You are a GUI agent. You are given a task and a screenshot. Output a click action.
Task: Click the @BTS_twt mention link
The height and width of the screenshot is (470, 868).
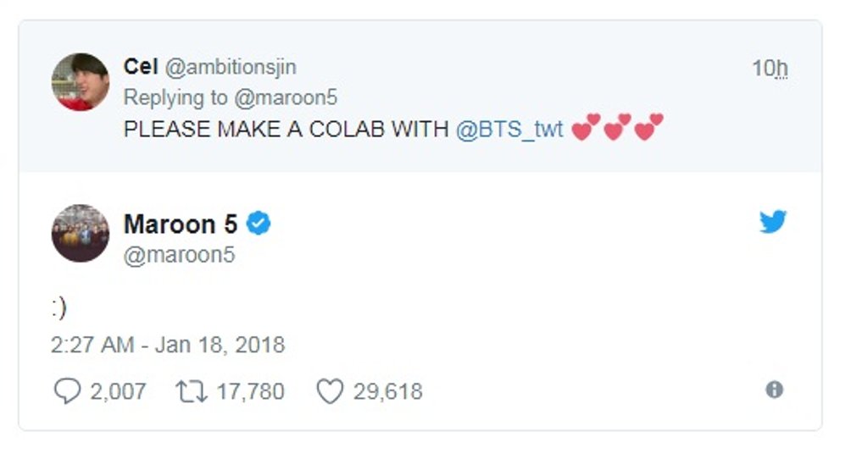(509, 130)
